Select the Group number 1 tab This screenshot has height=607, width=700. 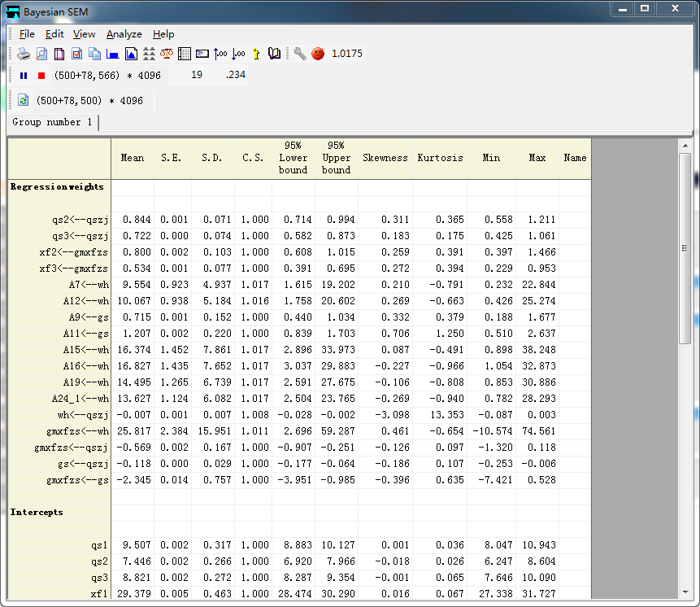coord(52,122)
